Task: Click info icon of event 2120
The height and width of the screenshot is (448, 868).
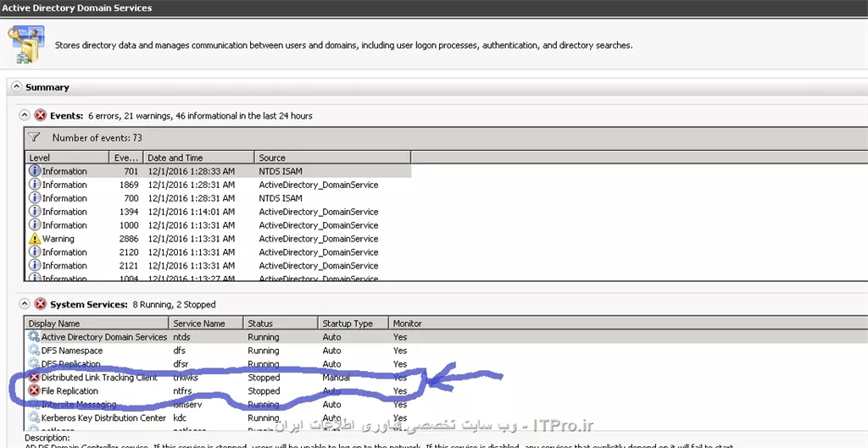Action: coord(34,252)
